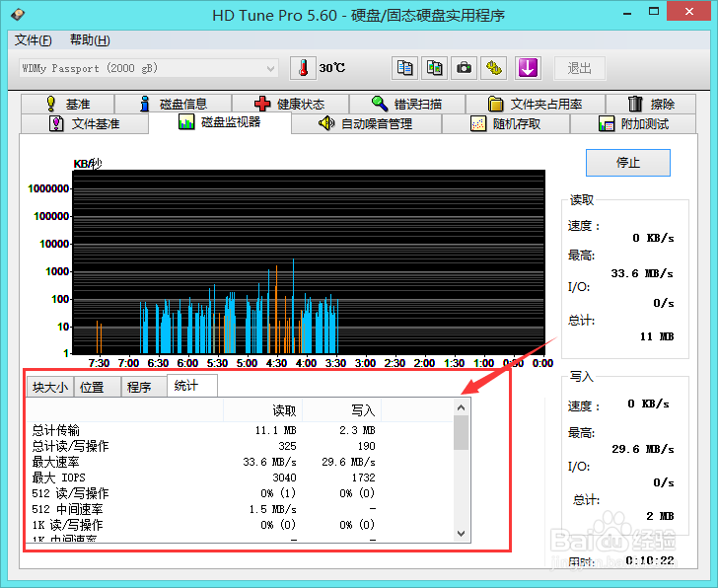Select the 总计传输 row
Screen dimensions: 718x588
239,430
